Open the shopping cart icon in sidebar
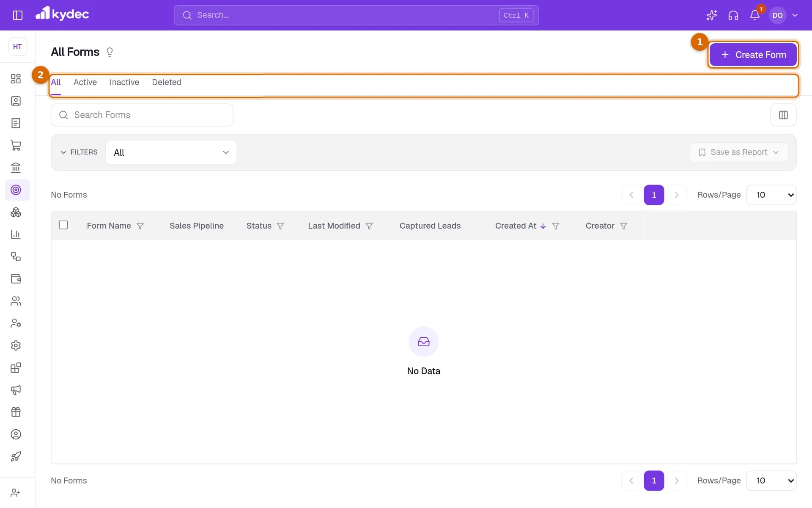Viewport: 812px width, 508px height. click(x=16, y=145)
